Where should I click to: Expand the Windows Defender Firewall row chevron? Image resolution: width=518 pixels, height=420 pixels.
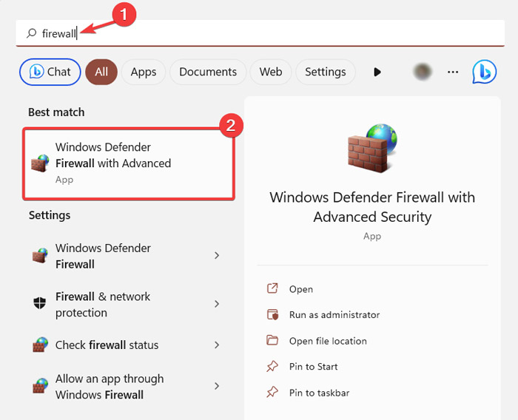[x=217, y=255]
